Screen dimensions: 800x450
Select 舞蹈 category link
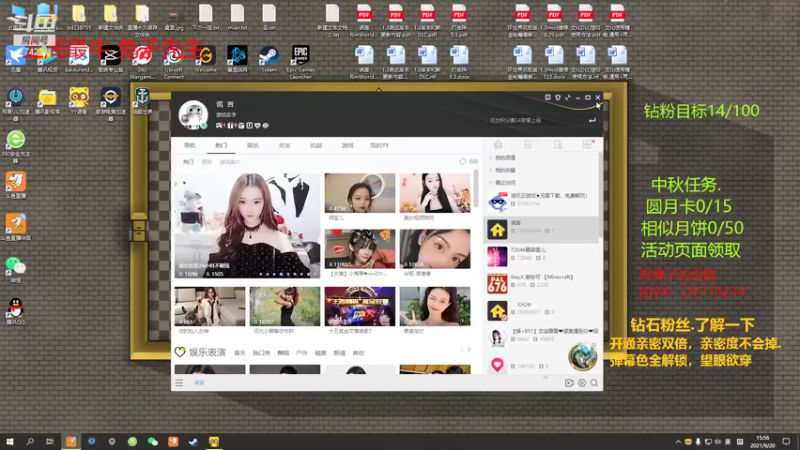[283, 353]
